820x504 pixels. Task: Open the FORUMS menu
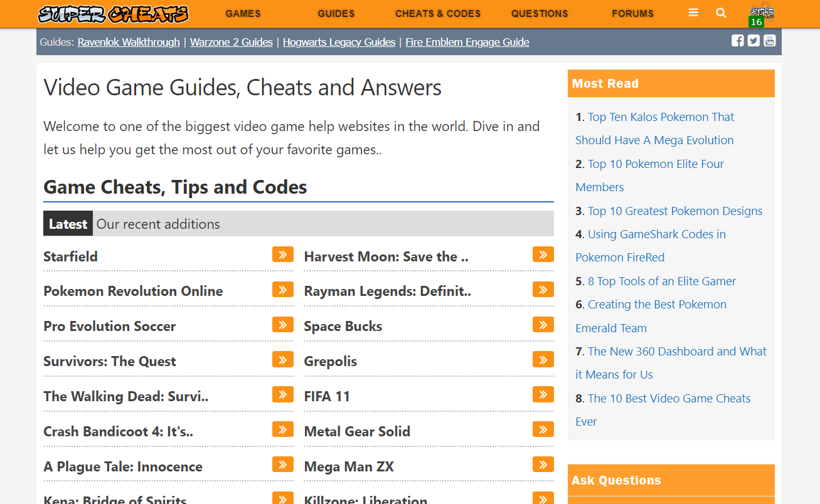point(632,13)
